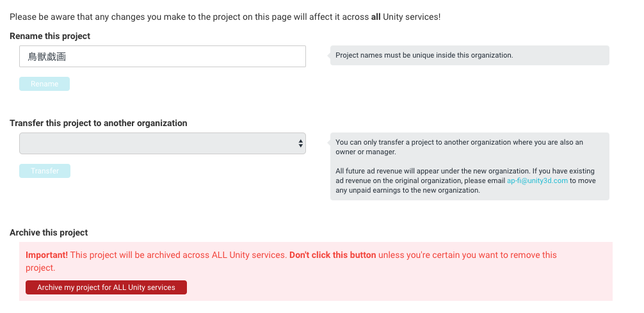Viewport: 644px width, 313px height.
Task: Click Archive my project for ALL Unity services
Action: [x=106, y=287]
